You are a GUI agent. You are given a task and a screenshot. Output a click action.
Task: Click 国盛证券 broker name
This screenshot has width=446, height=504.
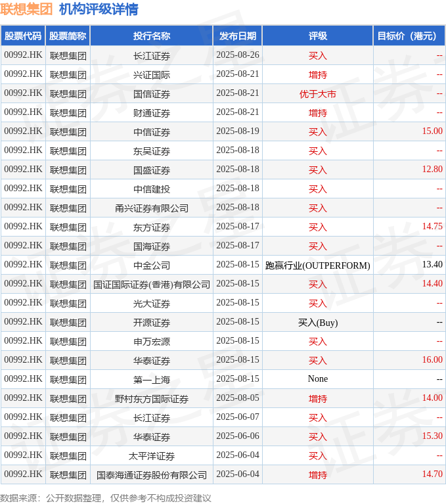click(152, 170)
